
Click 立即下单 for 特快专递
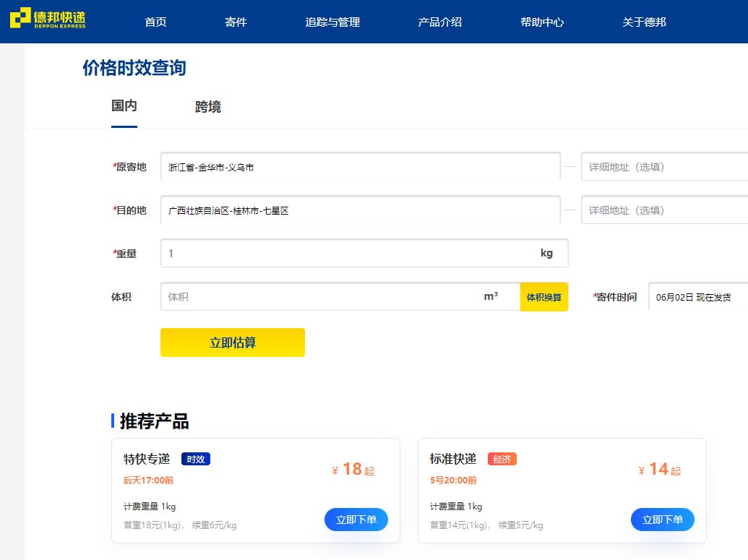click(356, 519)
